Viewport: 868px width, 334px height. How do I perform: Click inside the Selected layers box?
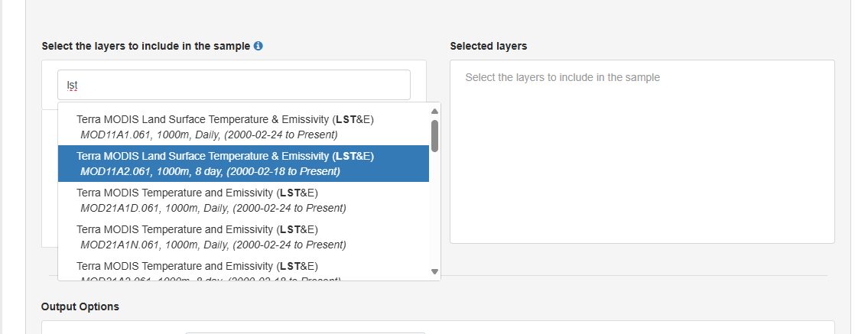pos(642,168)
